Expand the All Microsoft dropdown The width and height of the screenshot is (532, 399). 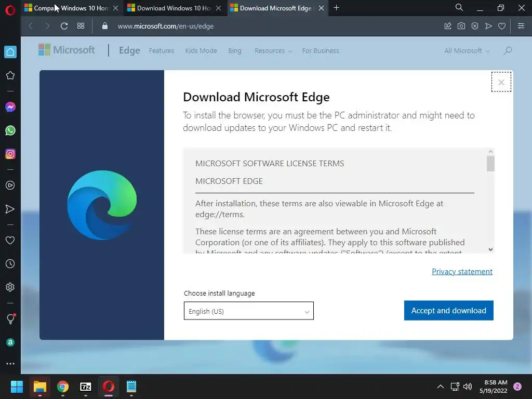tap(467, 50)
